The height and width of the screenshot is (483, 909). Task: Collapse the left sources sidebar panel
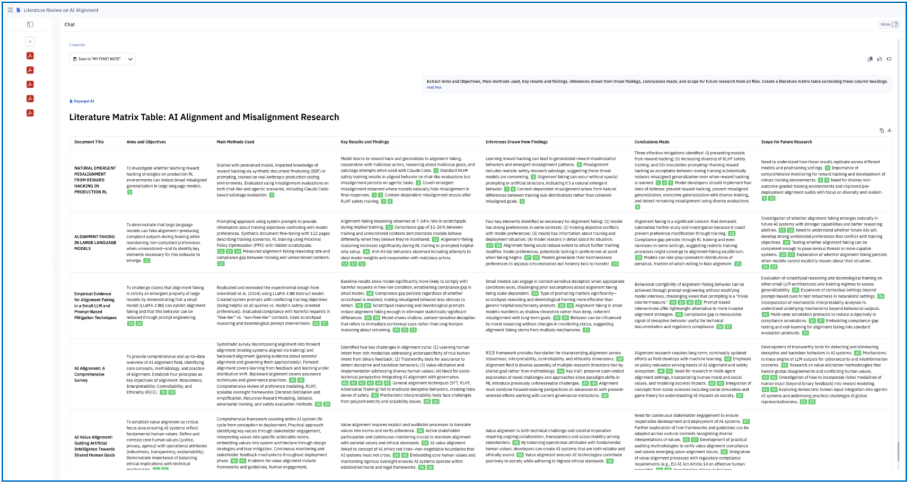pyautogui.click(x=31, y=22)
